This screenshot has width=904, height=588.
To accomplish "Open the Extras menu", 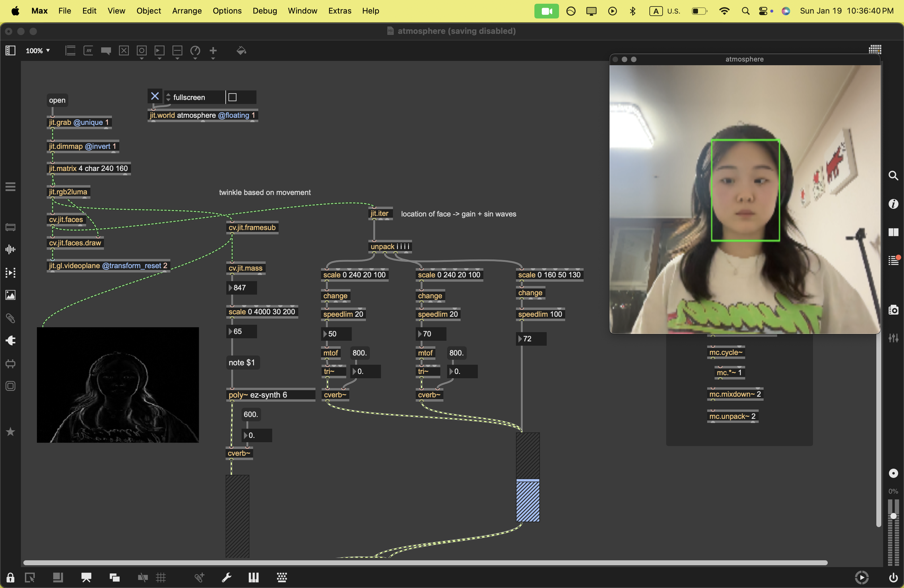I will click(340, 10).
